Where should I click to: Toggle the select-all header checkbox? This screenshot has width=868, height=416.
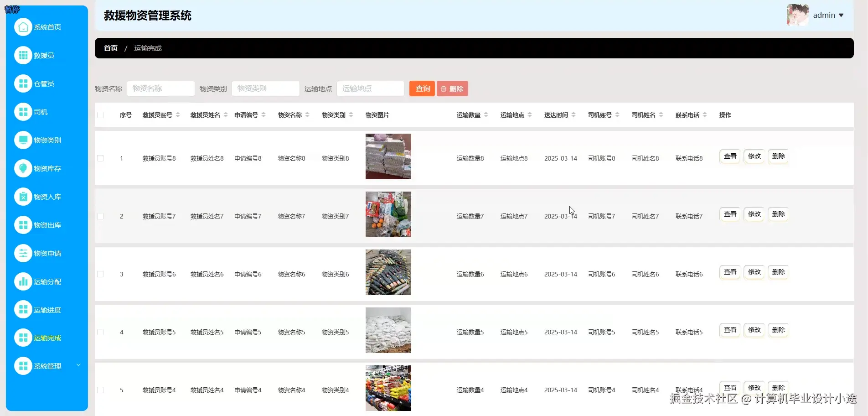[x=100, y=115]
